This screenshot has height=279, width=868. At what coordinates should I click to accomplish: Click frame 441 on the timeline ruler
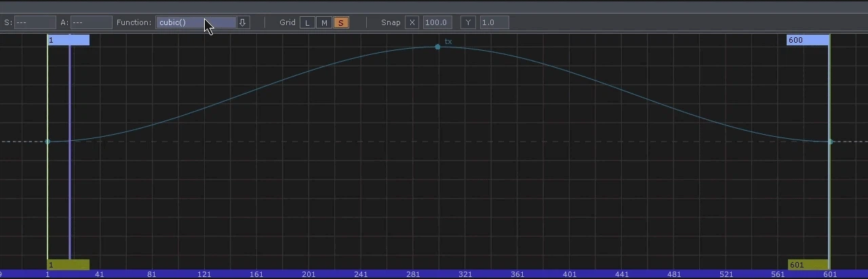tap(622, 274)
